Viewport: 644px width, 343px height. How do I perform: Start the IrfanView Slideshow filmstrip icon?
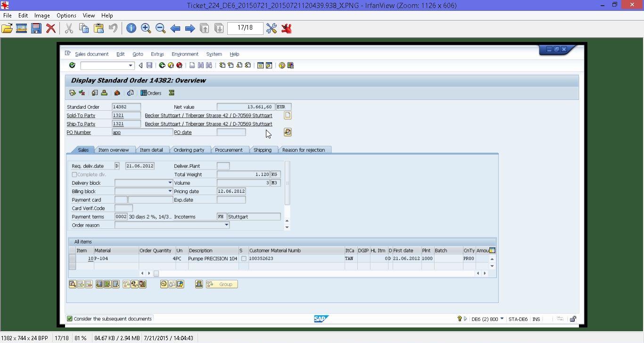21,28
